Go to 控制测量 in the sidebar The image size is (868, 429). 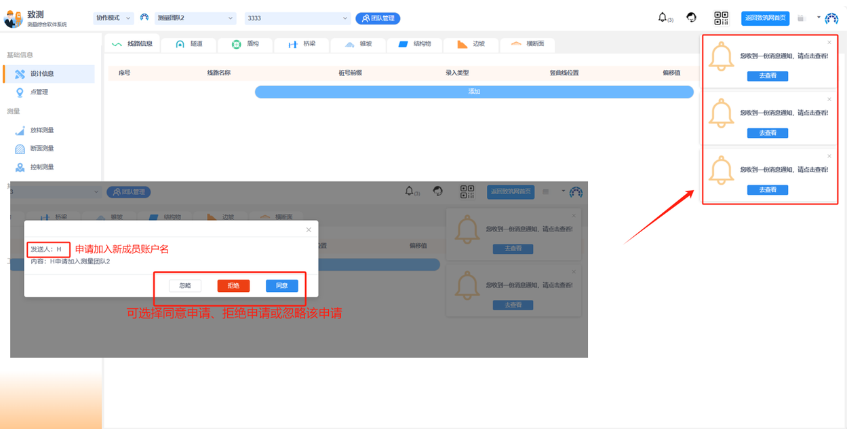point(41,167)
